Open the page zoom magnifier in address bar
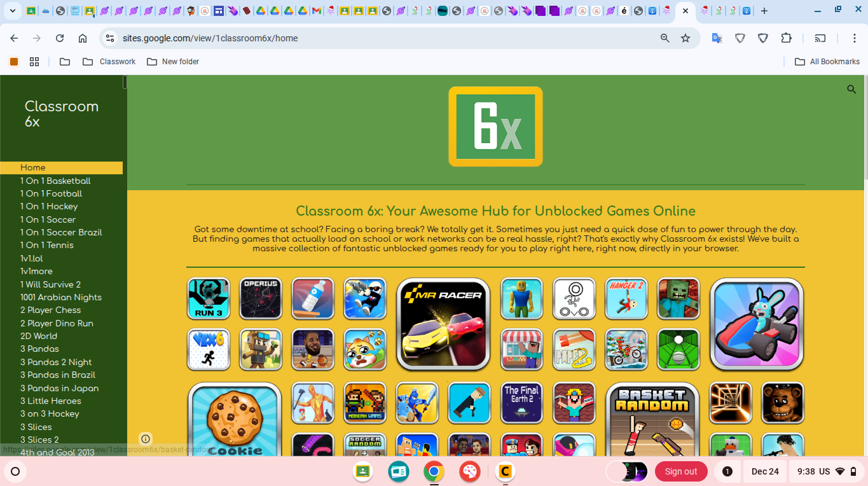The width and height of the screenshot is (868, 486). pyautogui.click(x=665, y=38)
